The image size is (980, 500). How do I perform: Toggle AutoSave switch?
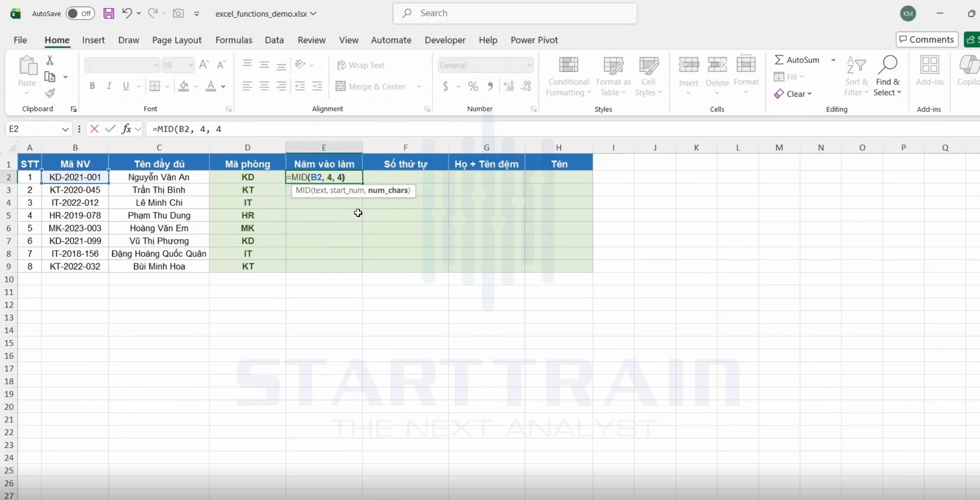pyautogui.click(x=80, y=14)
